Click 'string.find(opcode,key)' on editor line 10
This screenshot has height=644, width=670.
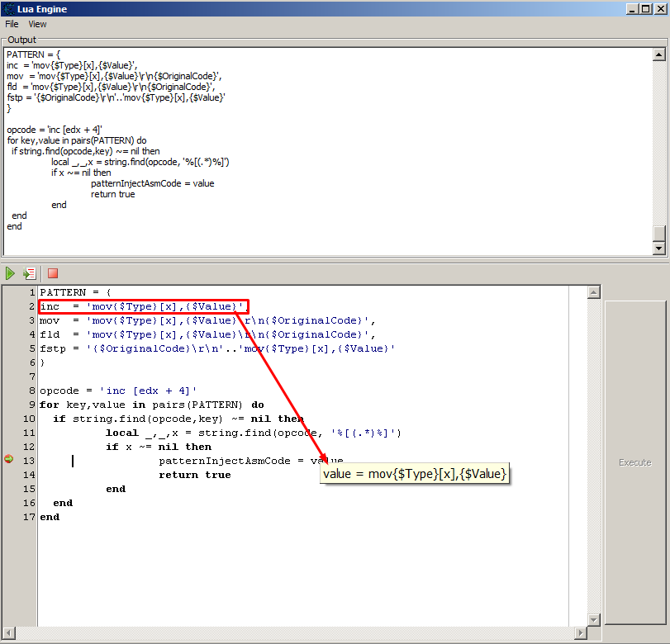(x=148, y=419)
